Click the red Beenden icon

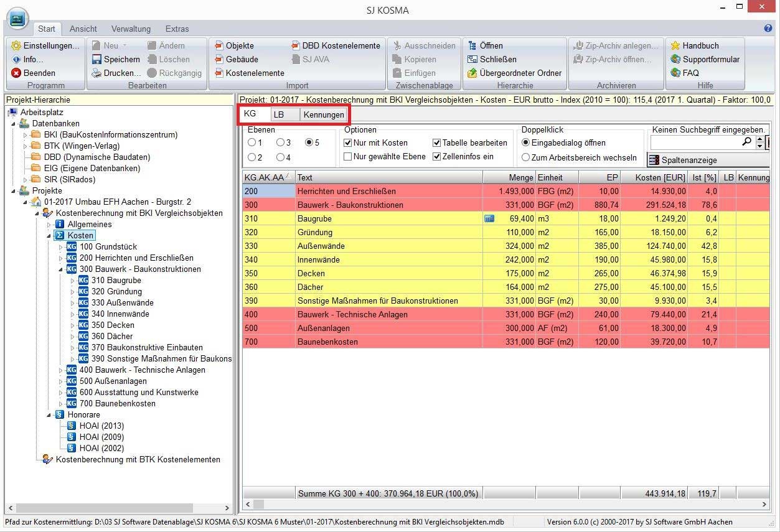pos(16,73)
